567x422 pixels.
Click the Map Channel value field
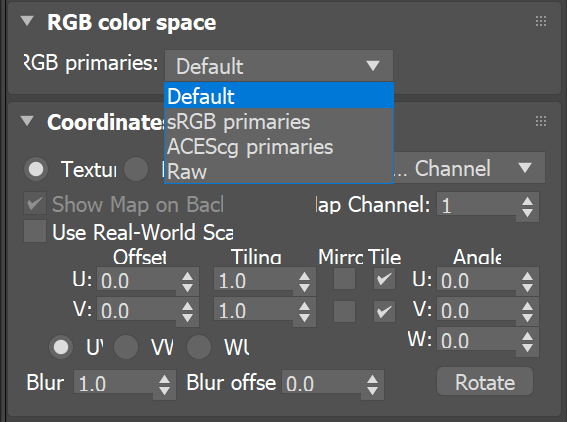[477, 205]
